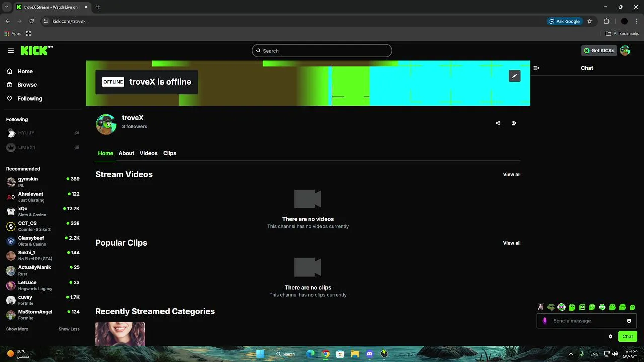Click the purple microphone icon in chat

544,321
